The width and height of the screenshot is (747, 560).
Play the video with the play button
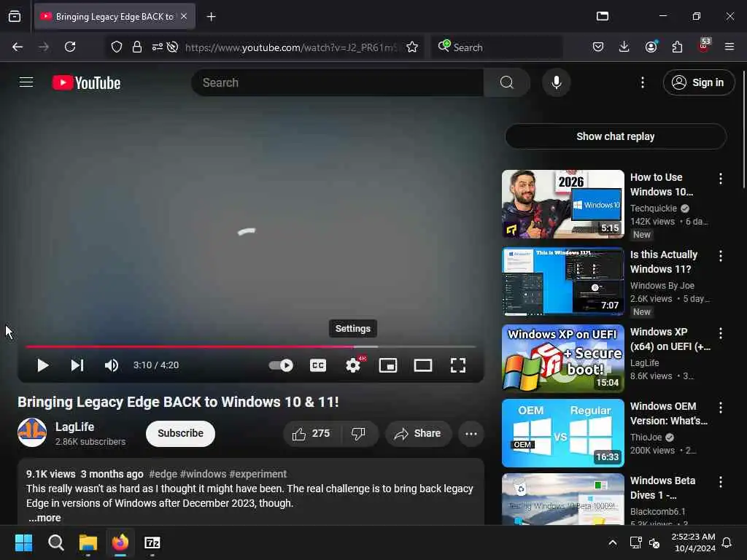(42, 365)
